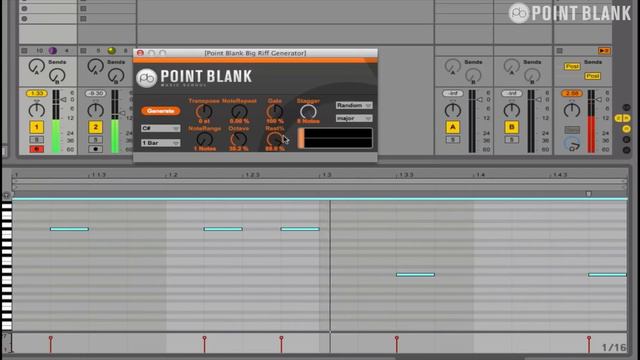
Task: Click the NoteRange knob
Action: (x=204, y=139)
